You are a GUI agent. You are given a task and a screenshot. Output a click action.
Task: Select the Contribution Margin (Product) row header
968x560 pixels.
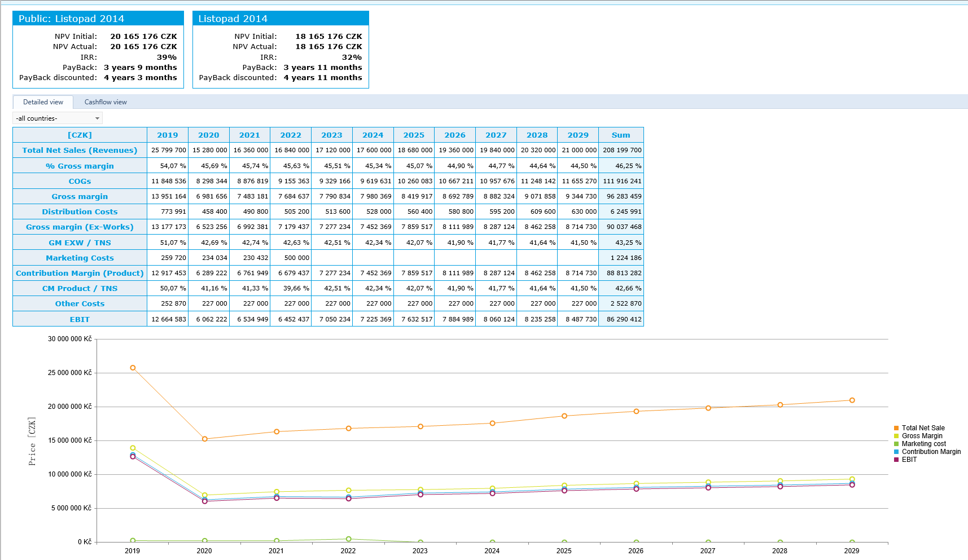point(80,273)
